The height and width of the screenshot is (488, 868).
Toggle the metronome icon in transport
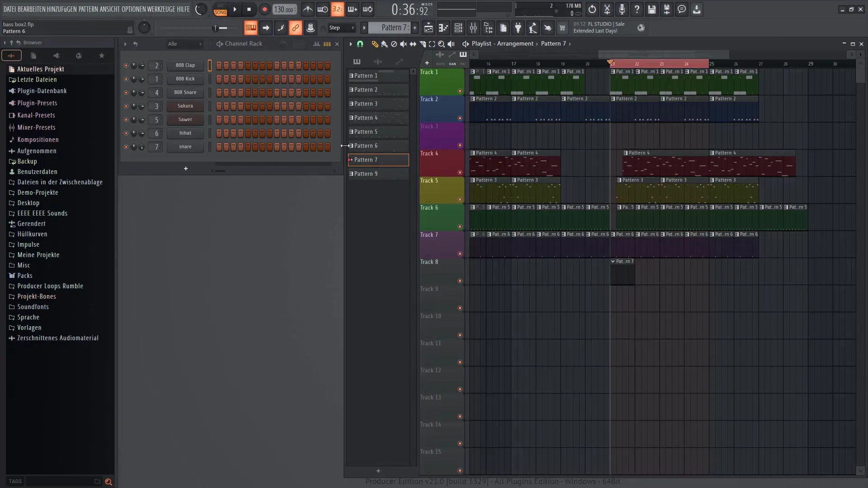click(307, 9)
